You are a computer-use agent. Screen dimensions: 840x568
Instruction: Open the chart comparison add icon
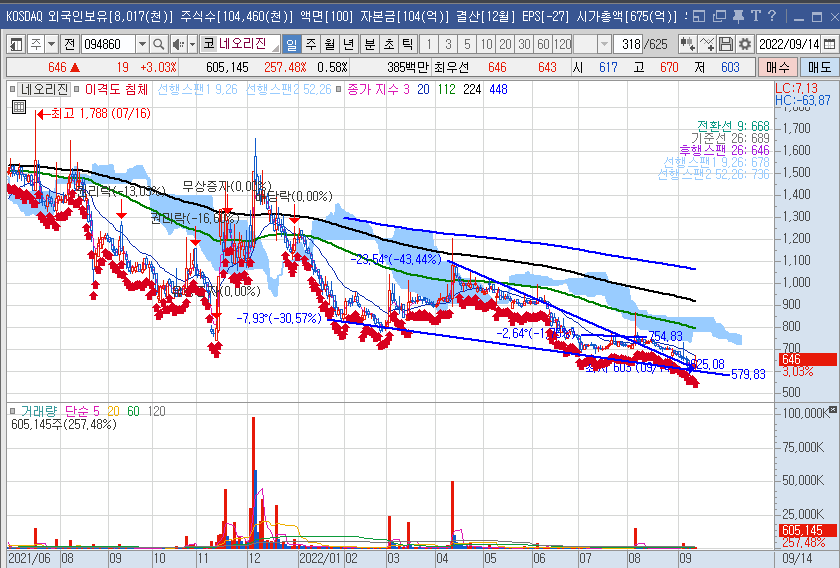[687, 44]
